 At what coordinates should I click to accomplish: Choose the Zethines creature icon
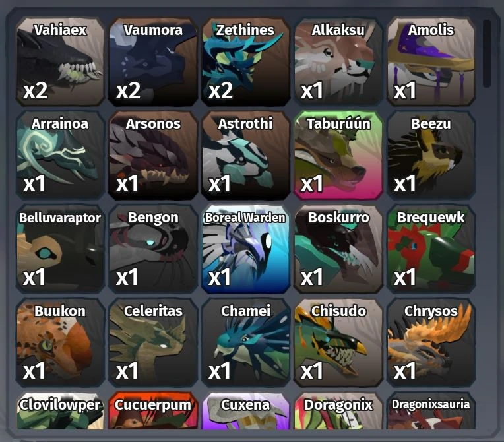245,62
